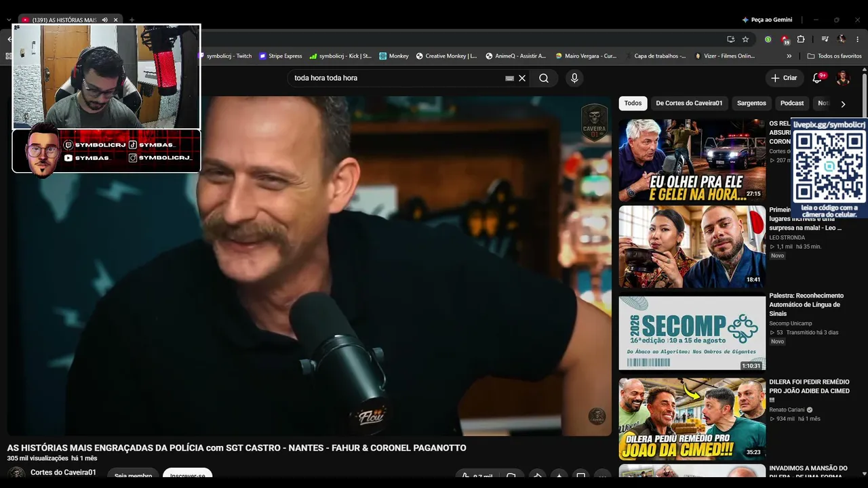Image resolution: width=868 pixels, height=488 pixels.
Task: Open the browser extensions puzzle menu
Action: coord(801,39)
